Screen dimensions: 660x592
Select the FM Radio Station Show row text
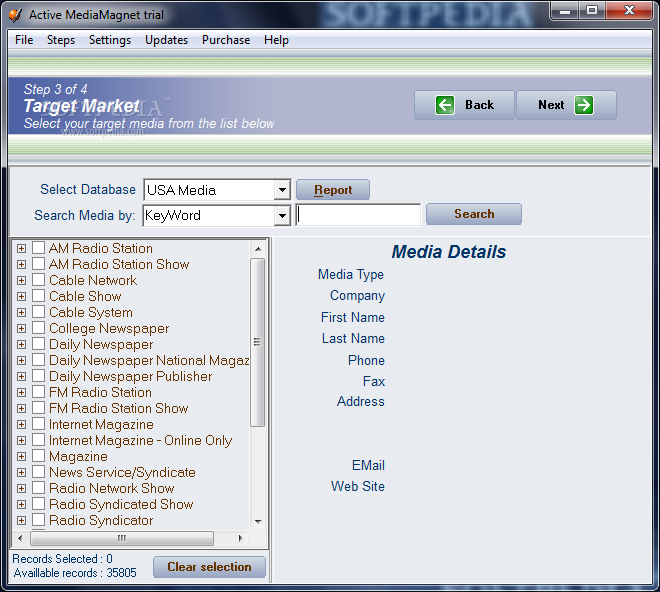[119, 408]
